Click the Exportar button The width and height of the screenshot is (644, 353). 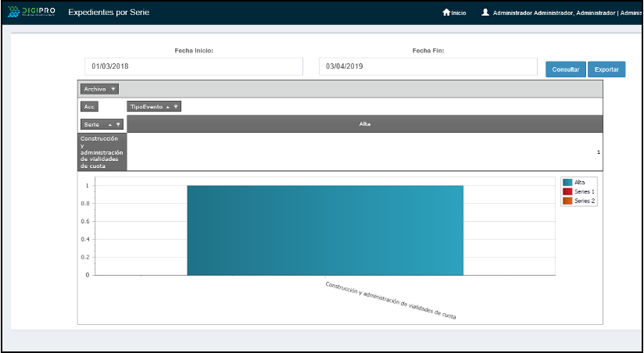[606, 70]
